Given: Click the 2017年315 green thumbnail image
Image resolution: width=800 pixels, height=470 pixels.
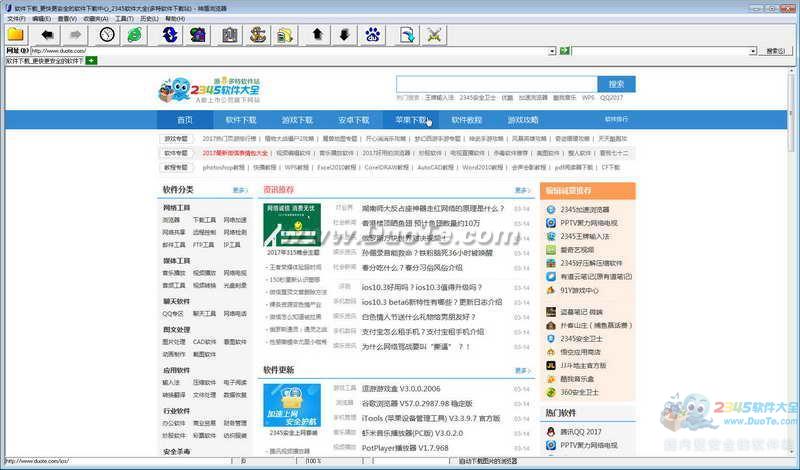Looking at the screenshot, I should [x=292, y=225].
